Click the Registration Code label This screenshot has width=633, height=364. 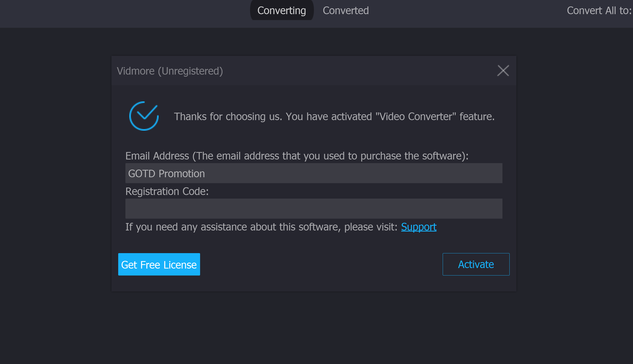[167, 191]
